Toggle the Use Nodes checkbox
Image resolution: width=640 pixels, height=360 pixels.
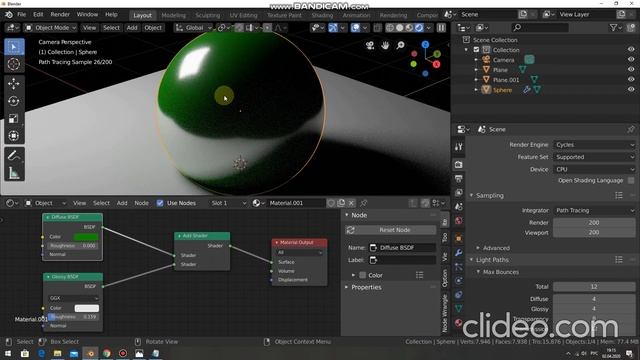160,203
